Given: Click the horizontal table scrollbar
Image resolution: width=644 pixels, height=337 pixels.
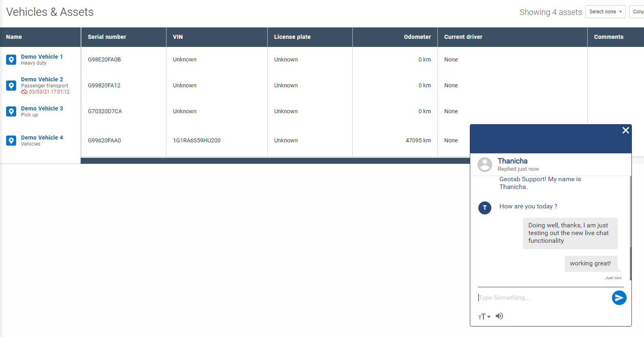Looking at the screenshot, I should (x=275, y=161).
